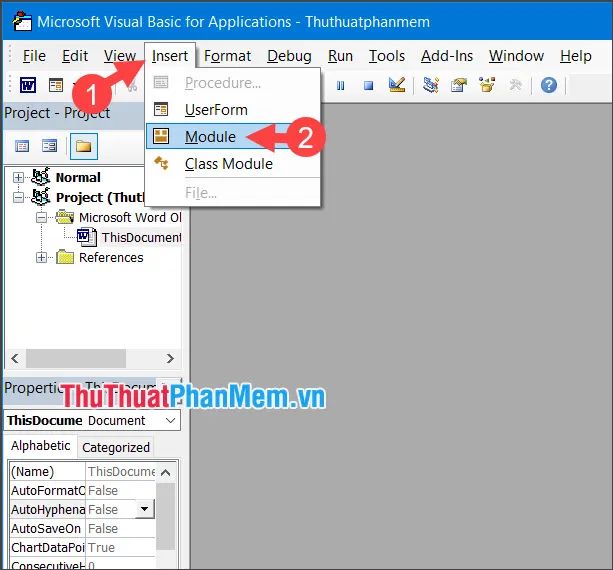Click the View Microsoft Word toolbar icon

(x=28, y=85)
